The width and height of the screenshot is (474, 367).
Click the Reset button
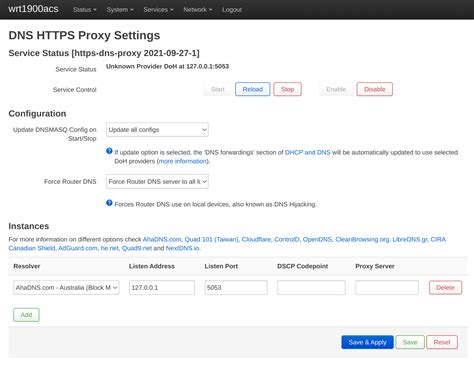pos(442,342)
